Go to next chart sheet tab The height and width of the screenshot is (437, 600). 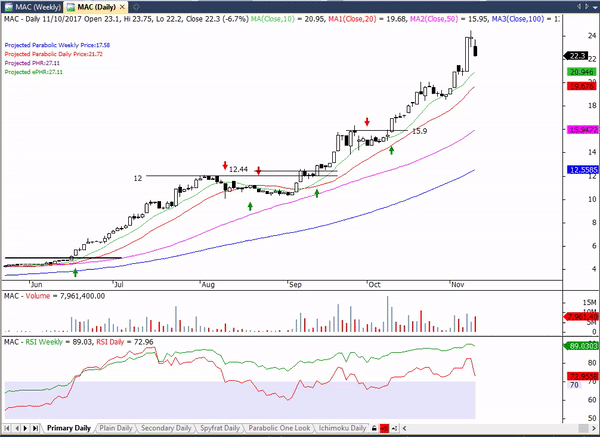pyautogui.click(x=26, y=428)
